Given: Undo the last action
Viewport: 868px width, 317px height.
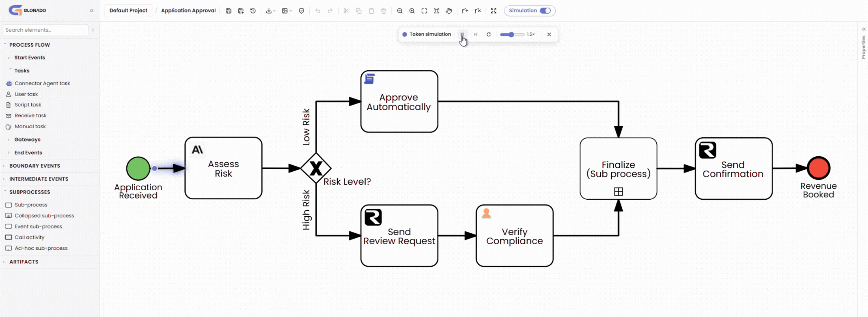Looking at the screenshot, I should click(318, 11).
